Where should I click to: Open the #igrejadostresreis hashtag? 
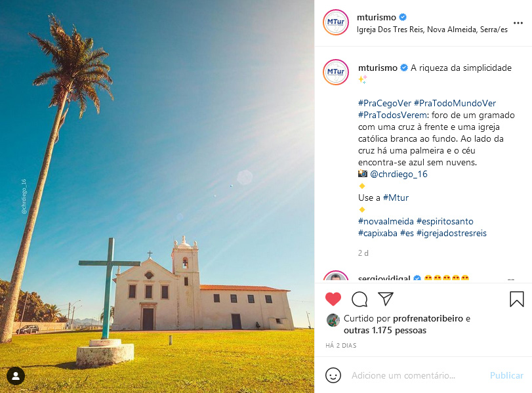click(451, 233)
